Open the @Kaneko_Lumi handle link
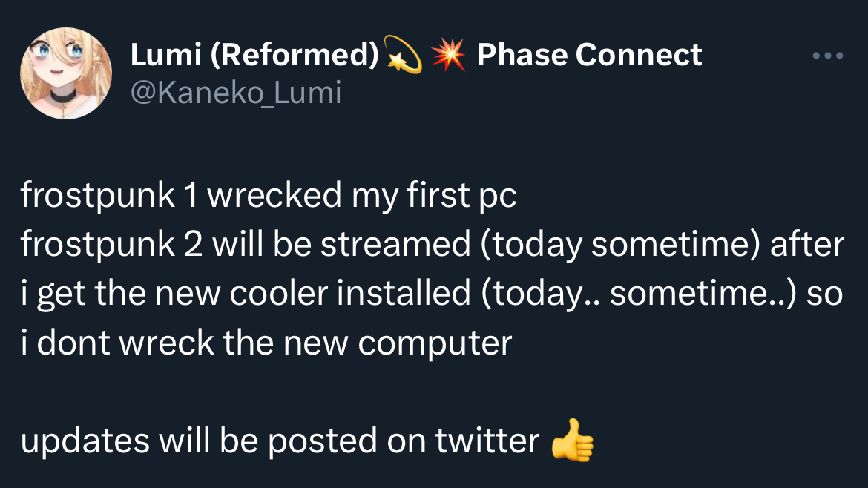The width and height of the screenshot is (868, 488). pos(235,93)
